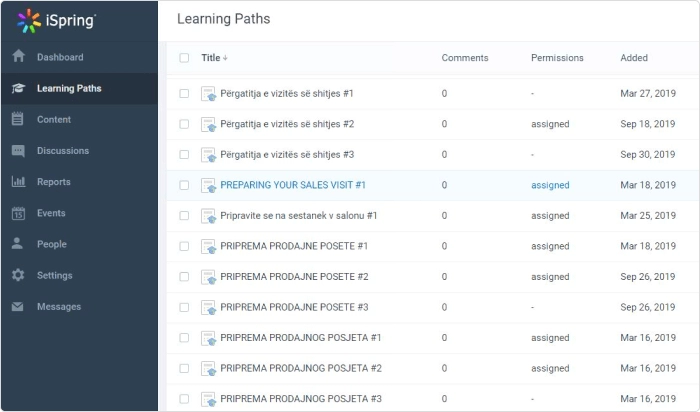Image resolution: width=700 pixels, height=412 pixels.
Task: Open PREPARING YOUR SALES VISIT #1 link
Action: tap(293, 185)
